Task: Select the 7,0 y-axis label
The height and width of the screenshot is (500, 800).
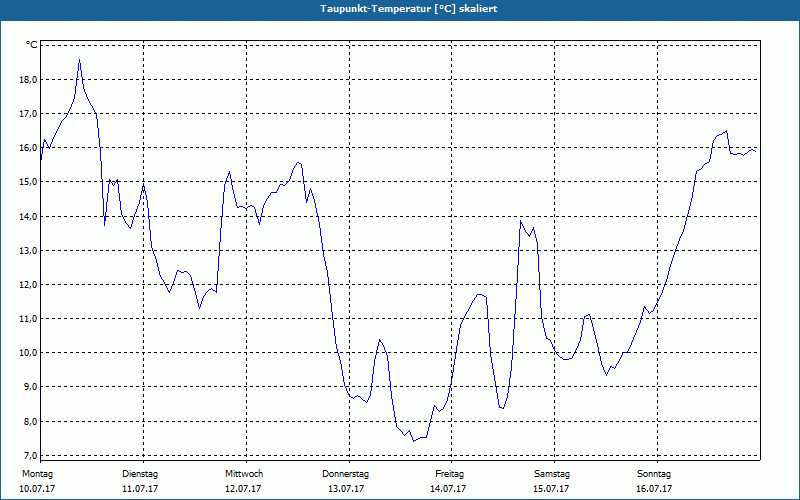Action: [31, 456]
